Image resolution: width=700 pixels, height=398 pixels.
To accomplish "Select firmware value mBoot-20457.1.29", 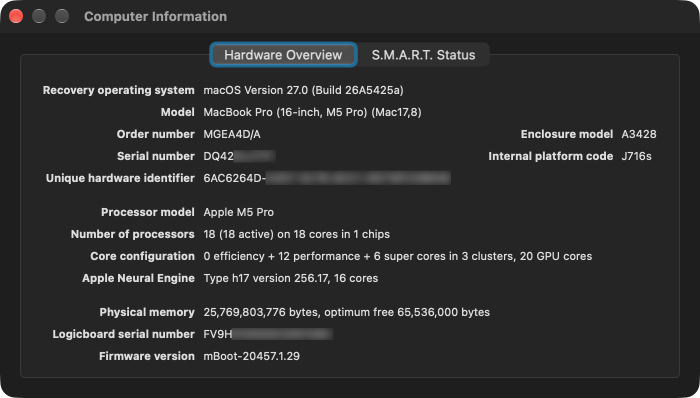I will click(x=251, y=356).
